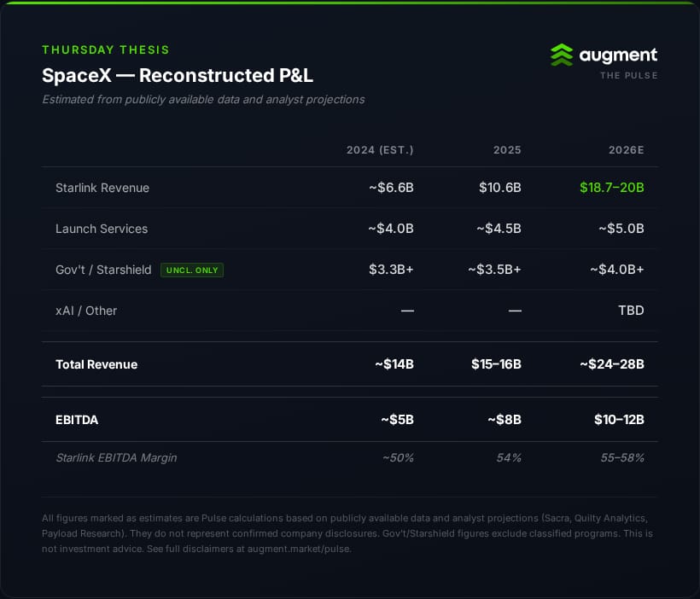
Task: Click the 'THURSDAY THESIS' heading
Action: (106, 49)
